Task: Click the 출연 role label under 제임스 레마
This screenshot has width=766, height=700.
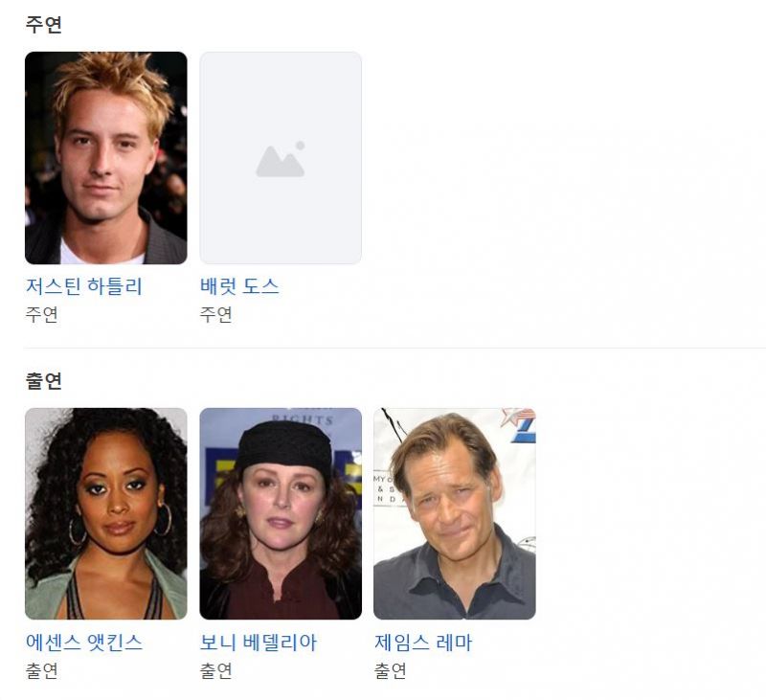Action: [390, 670]
